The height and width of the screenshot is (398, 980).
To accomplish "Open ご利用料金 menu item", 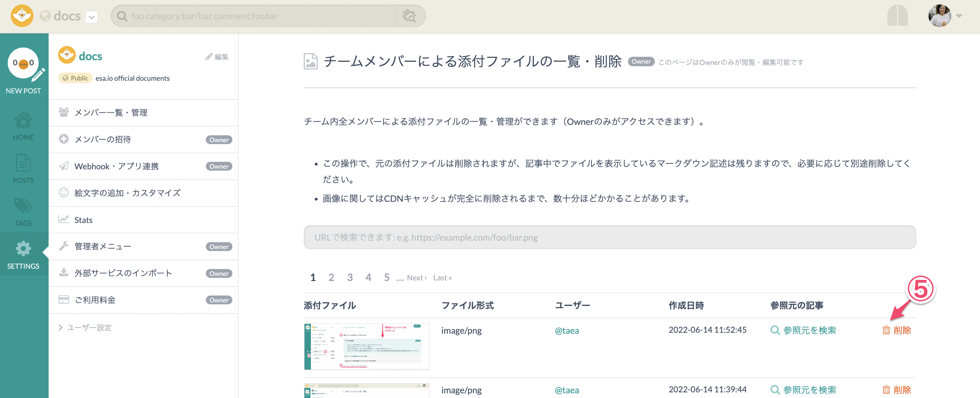I will pyautogui.click(x=143, y=300).
